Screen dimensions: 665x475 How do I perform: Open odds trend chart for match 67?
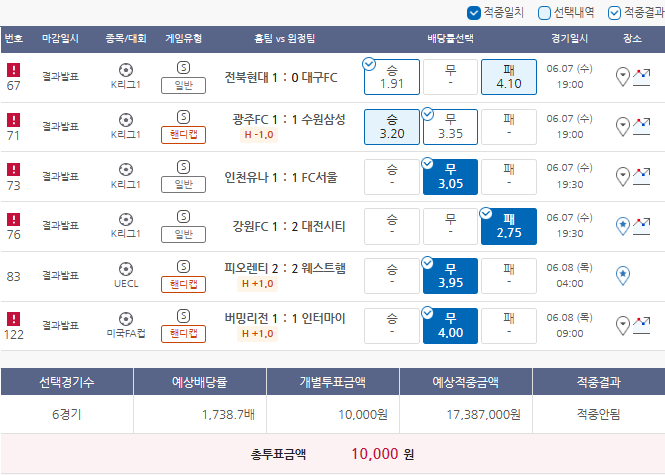point(641,77)
